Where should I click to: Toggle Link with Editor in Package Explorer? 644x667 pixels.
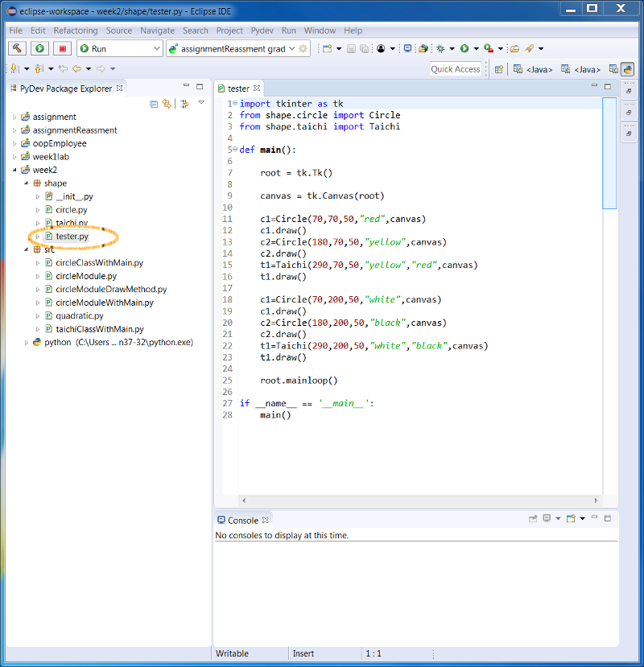click(167, 104)
